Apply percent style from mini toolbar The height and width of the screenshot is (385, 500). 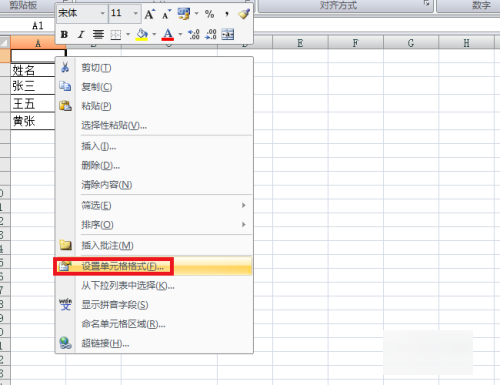point(209,14)
